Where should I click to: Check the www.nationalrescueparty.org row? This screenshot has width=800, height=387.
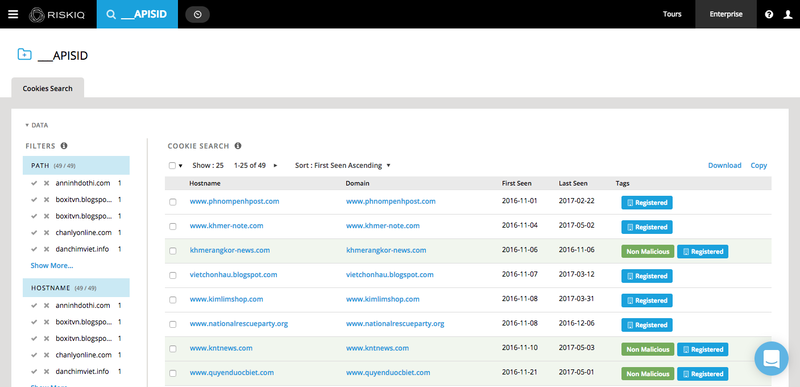pyautogui.click(x=172, y=324)
